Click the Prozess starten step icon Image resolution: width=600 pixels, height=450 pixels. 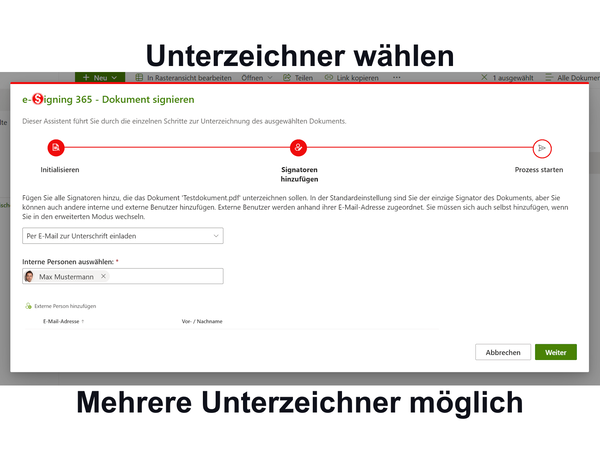(x=542, y=148)
